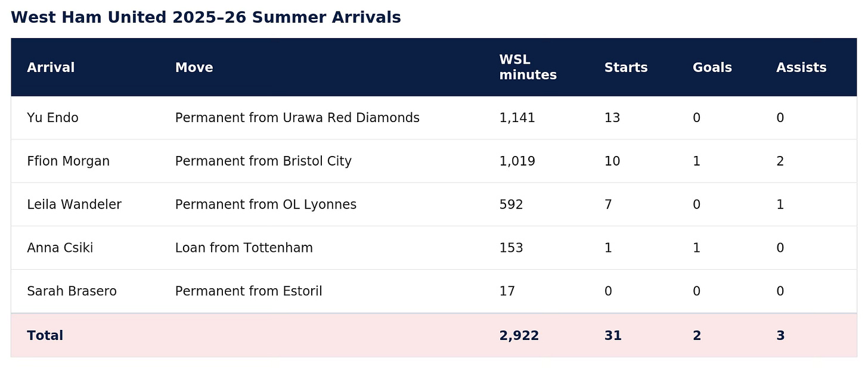This screenshot has width=868, height=368.
Task: Click the Ffion Morgan name cell
Action: pos(68,161)
